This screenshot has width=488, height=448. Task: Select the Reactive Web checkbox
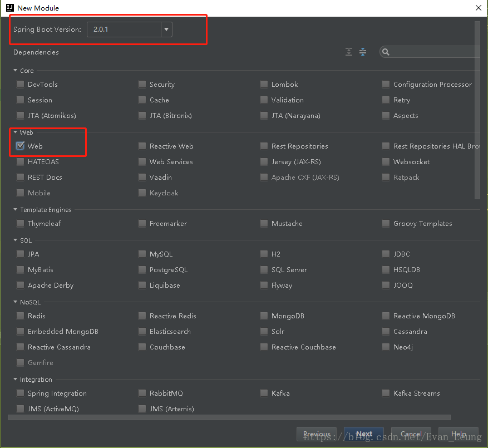142,146
